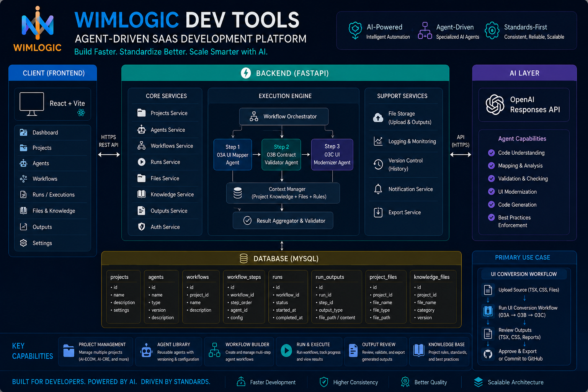Click the workflow_steps table card
Viewport: 588px width, 392px height.
point(244,297)
